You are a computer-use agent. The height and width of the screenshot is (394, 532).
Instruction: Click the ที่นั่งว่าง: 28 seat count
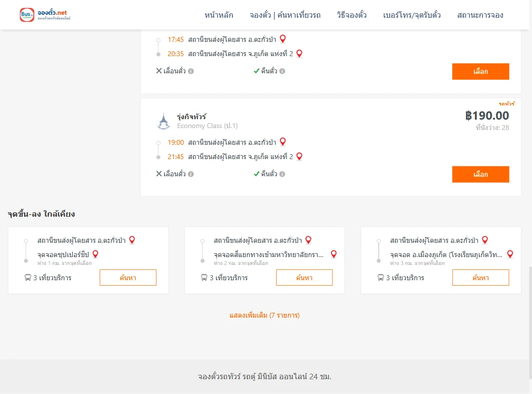pyautogui.click(x=492, y=128)
